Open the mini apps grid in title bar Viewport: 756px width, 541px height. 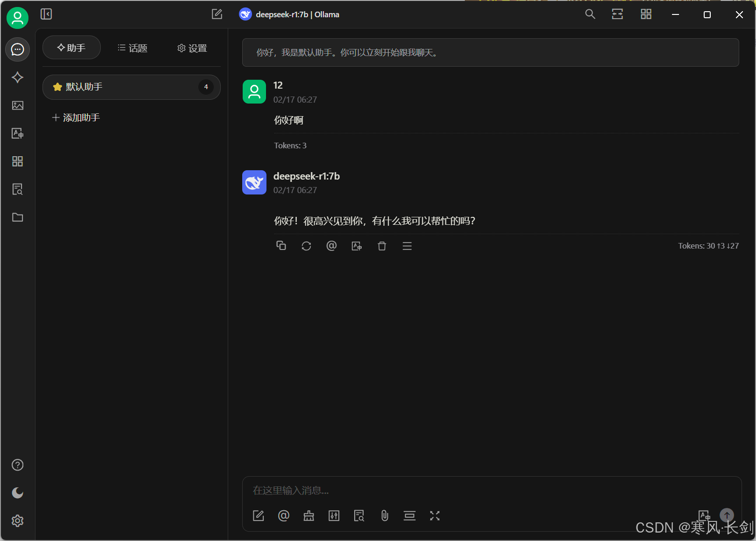pos(646,14)
